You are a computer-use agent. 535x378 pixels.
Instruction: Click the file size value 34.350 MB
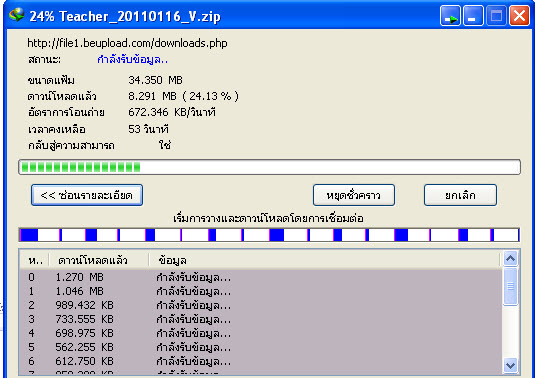(x=156, y=80)
